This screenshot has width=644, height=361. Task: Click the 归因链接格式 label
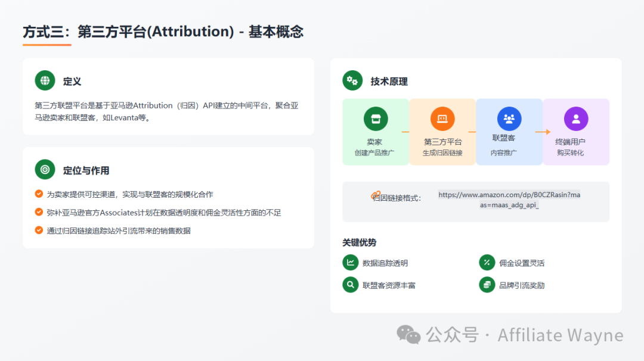(397, 198)
